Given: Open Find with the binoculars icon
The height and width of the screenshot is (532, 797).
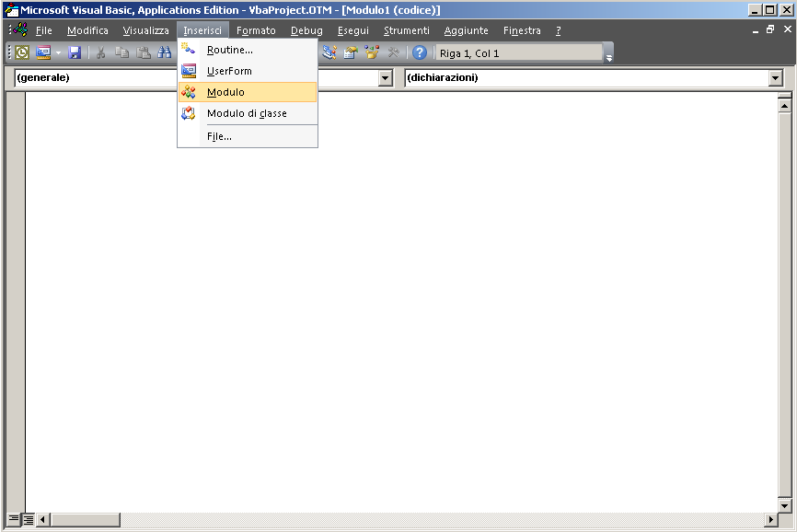Looking at the screenshot, I should tap(165, 52).
